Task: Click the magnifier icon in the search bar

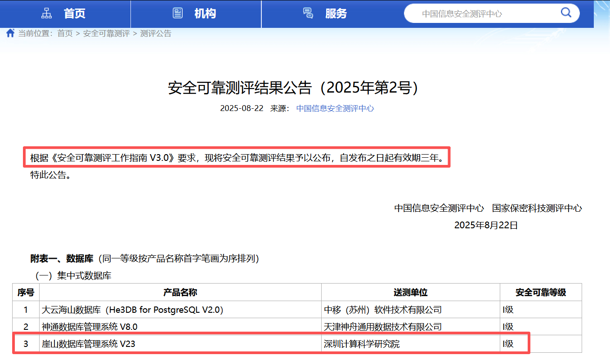Action: point(566,13)
